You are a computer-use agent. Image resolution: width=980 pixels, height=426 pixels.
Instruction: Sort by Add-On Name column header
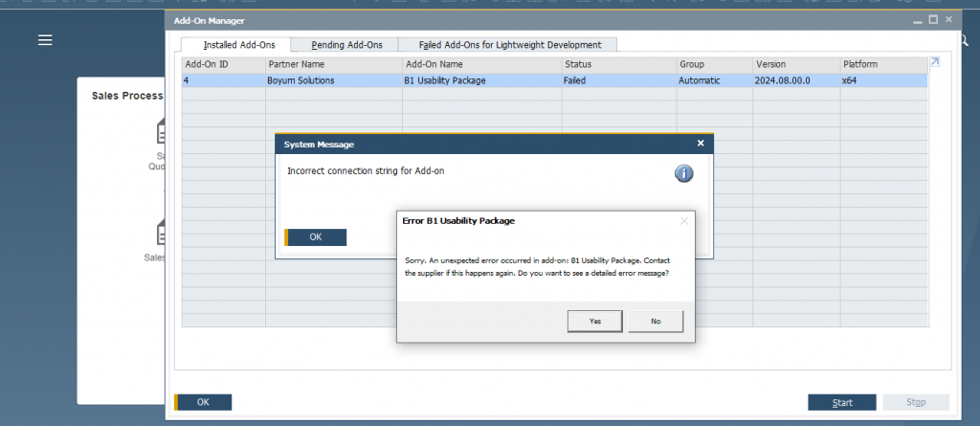[482, 64]
